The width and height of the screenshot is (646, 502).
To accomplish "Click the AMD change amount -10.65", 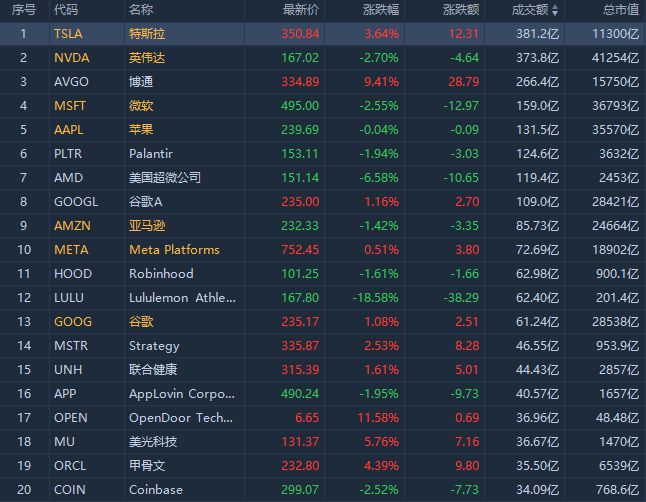I will pyautogui.click(x=461, y=178).
